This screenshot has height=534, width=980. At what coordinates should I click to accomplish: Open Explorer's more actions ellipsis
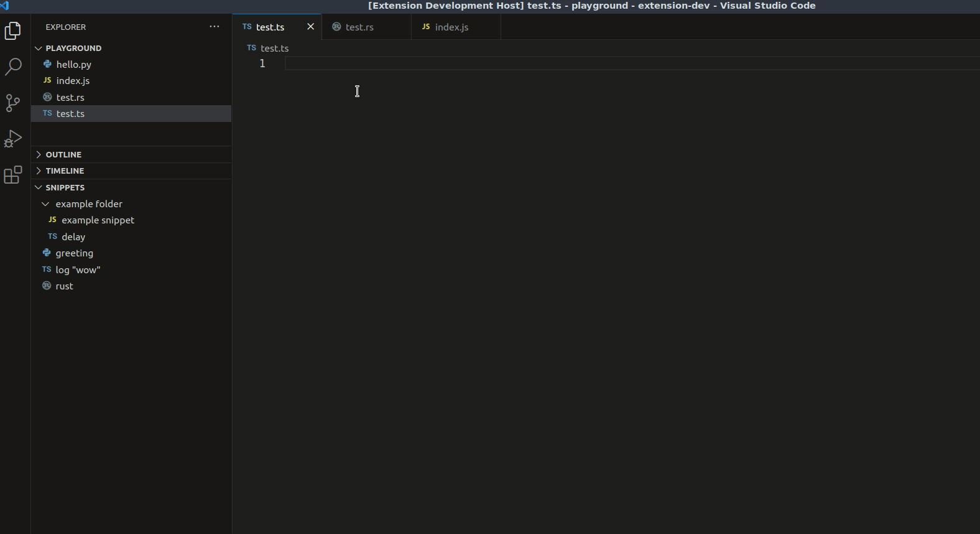[x=215, y=27]
